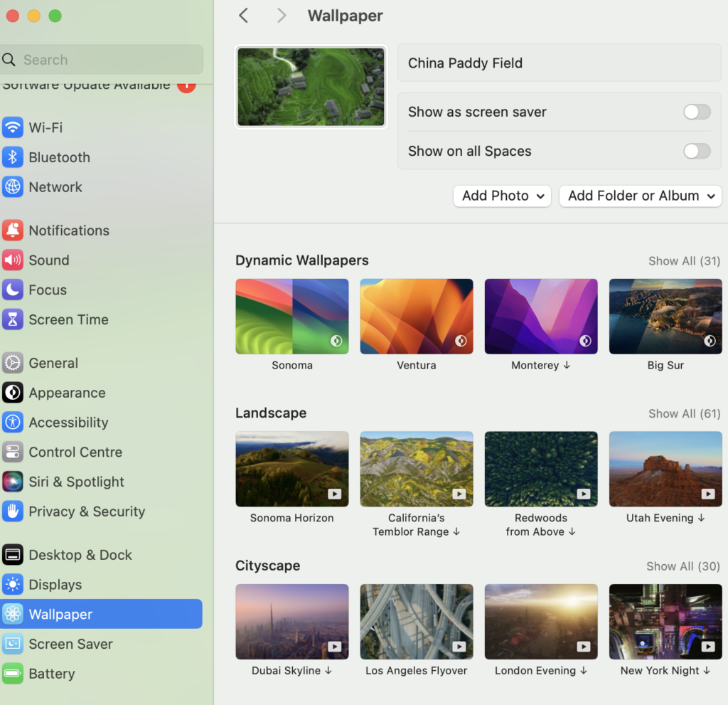Select the Dubai Skyline wallpaper thumbnail

point(291,621)
